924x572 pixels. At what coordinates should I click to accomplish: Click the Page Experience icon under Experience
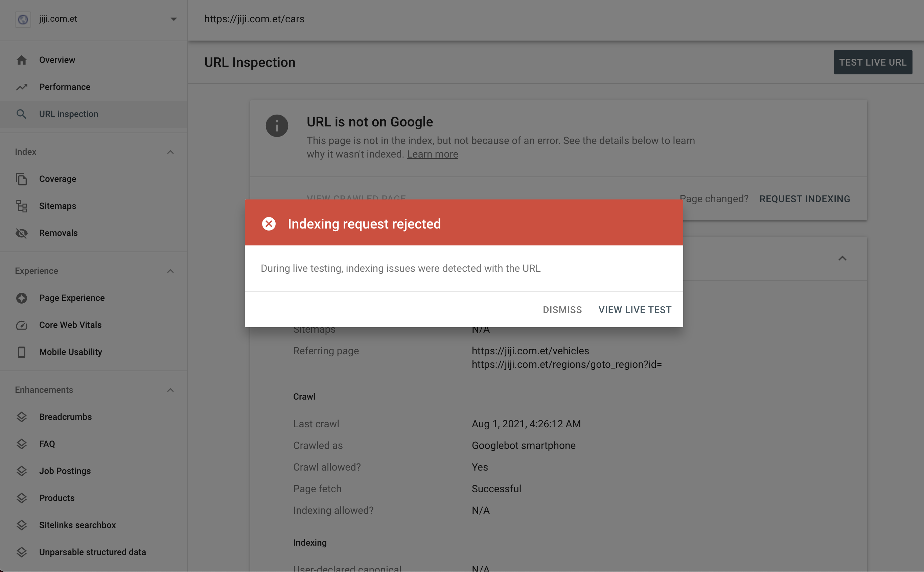[21, 297]
